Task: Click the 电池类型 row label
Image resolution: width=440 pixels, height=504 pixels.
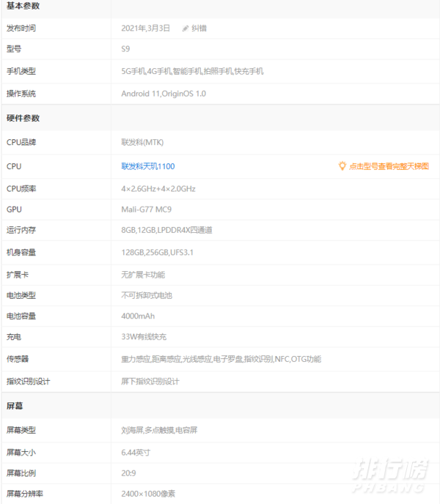Action: pos(21,295)
